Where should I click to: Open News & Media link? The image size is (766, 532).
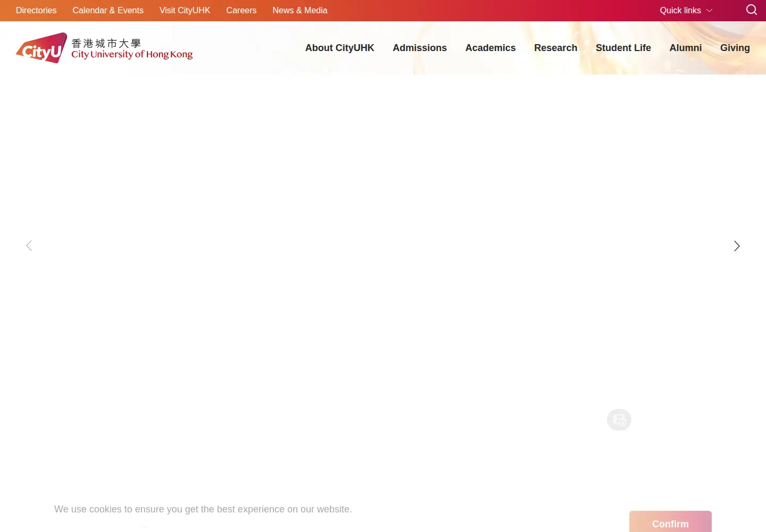point(300,11)
